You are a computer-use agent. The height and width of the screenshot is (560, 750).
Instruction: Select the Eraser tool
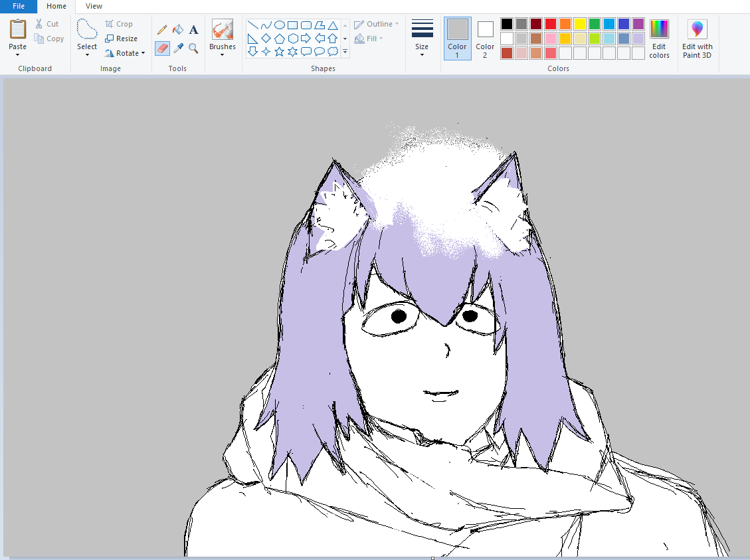pyautogui.click(x=162, y=48)
